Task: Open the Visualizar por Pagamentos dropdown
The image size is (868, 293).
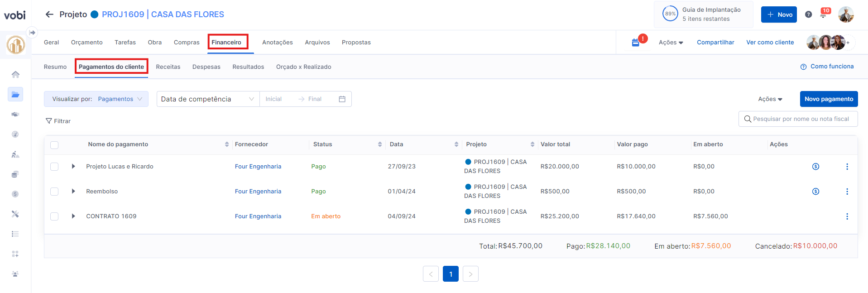Action: coord(96,99)
